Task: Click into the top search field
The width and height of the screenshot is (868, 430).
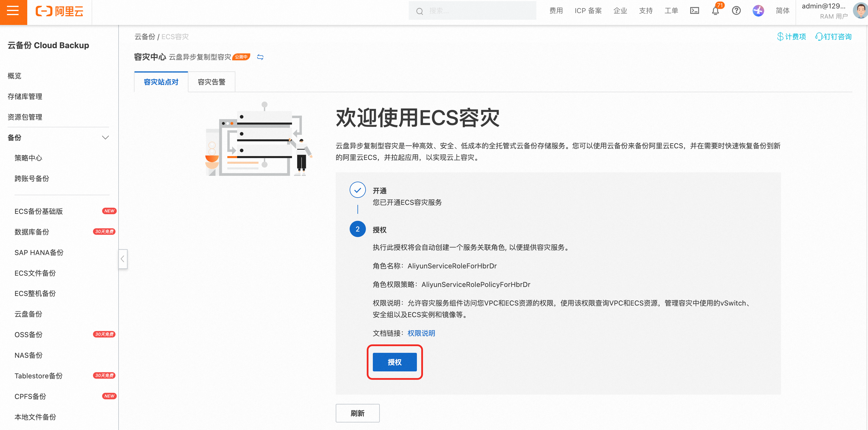Action: 472,11
